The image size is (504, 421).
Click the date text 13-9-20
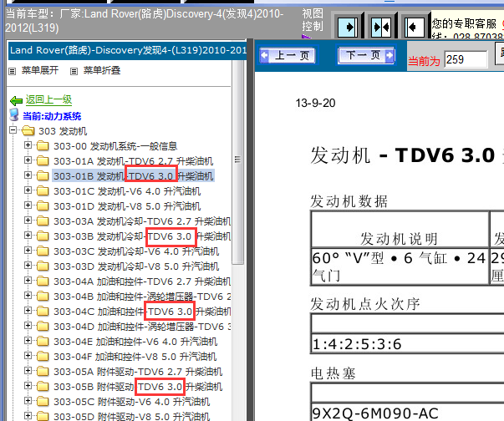coord(315,103)
